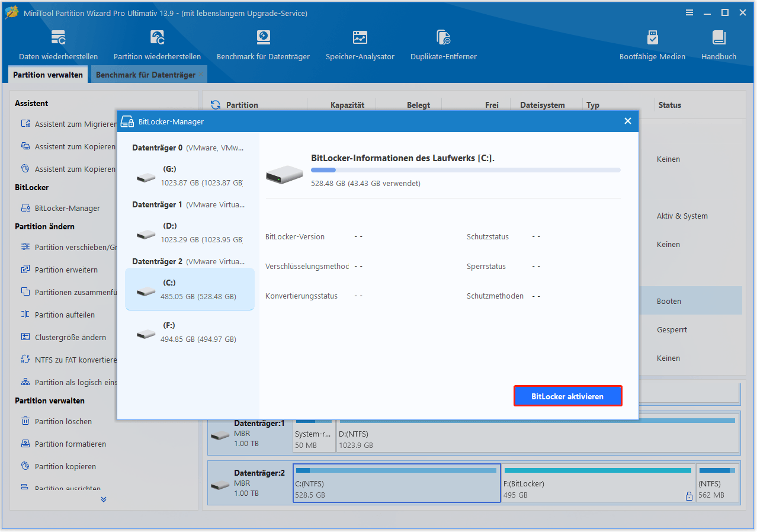Image resolution: width=757 pixels, height=532 pixels.
Task: Choose NTFS zu FAT konvertieren
Action: point(69,360)
